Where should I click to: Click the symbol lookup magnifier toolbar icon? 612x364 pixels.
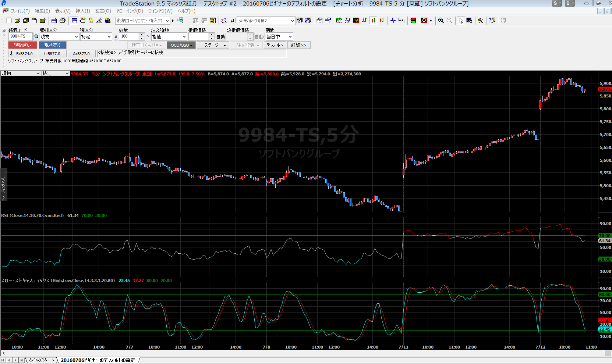click(x=180, y=21)
